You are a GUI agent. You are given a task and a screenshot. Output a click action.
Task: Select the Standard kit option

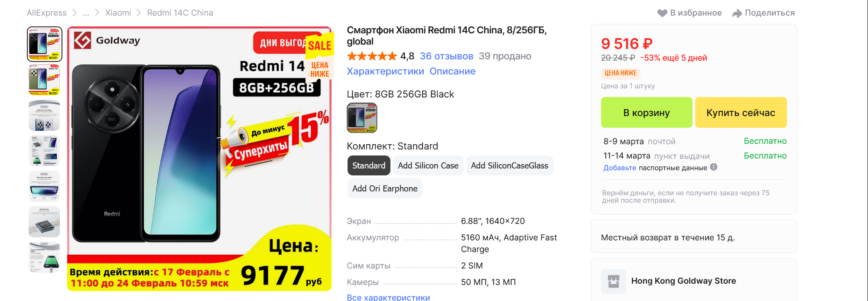point(369,165)
